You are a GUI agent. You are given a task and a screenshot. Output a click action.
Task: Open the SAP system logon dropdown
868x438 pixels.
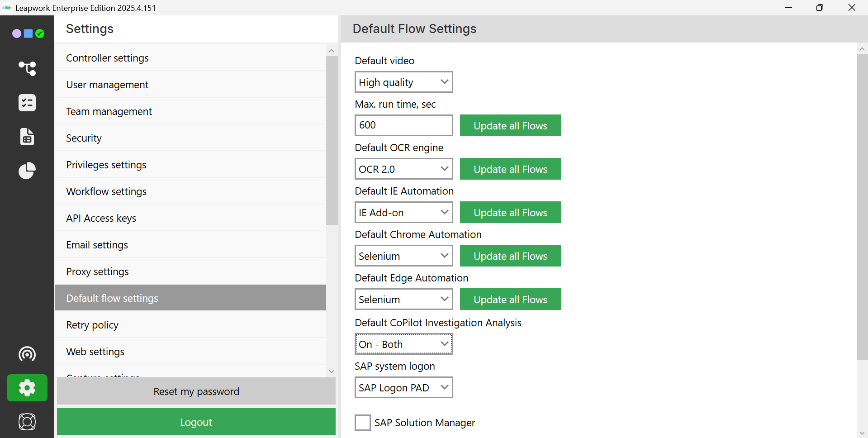pos(403,388)
